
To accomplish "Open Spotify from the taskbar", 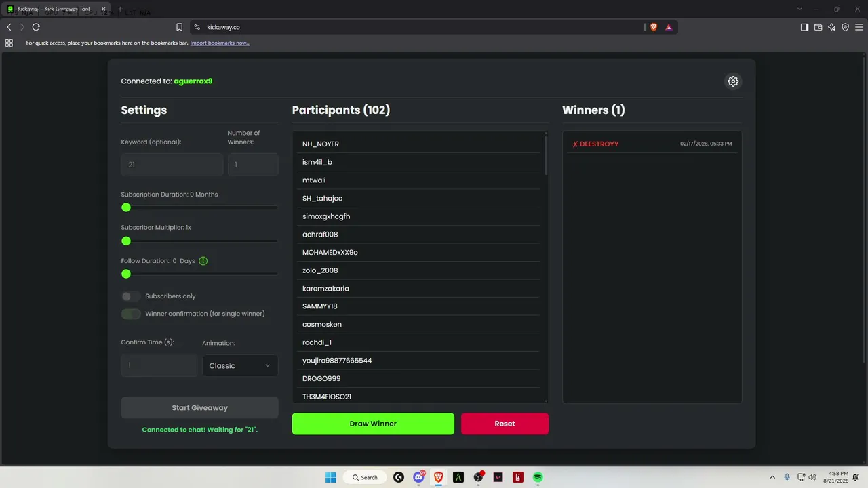I will coord(538,477).
